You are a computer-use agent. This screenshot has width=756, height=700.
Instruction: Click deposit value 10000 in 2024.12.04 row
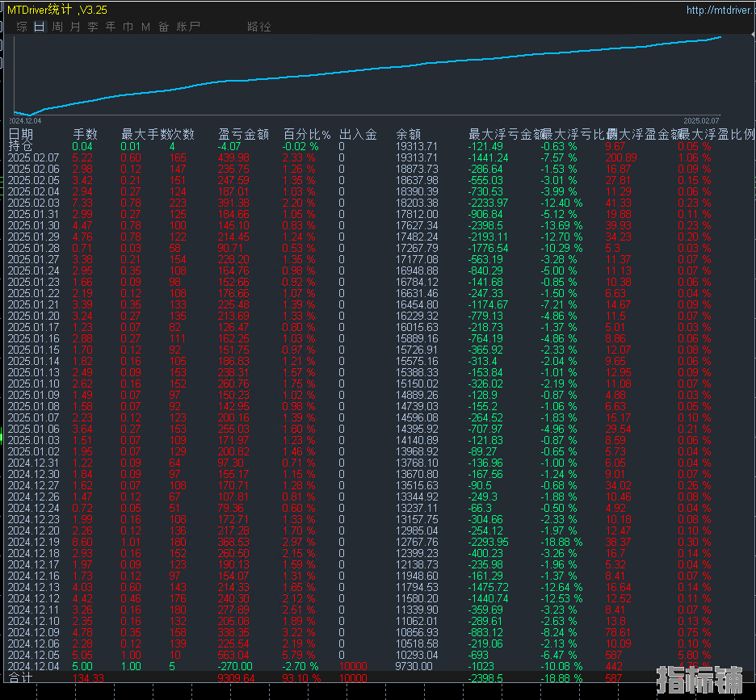click(x=354, y=666)
